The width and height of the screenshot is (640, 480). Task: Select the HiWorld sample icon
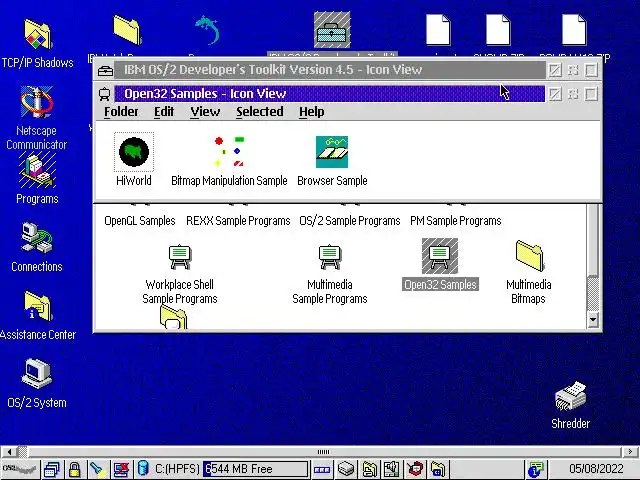click(x=134, y=152)
